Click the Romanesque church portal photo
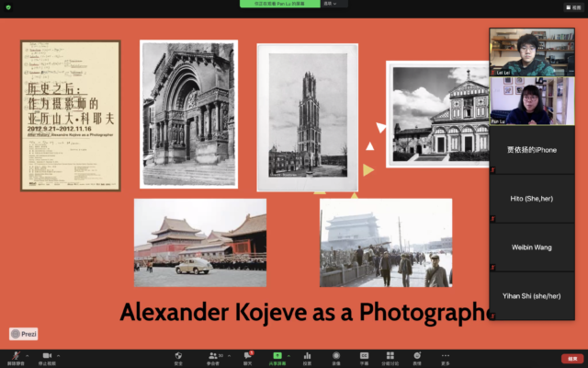Image resolution: width=588 pixels, height=368 pixels. [x=188, y=114]
